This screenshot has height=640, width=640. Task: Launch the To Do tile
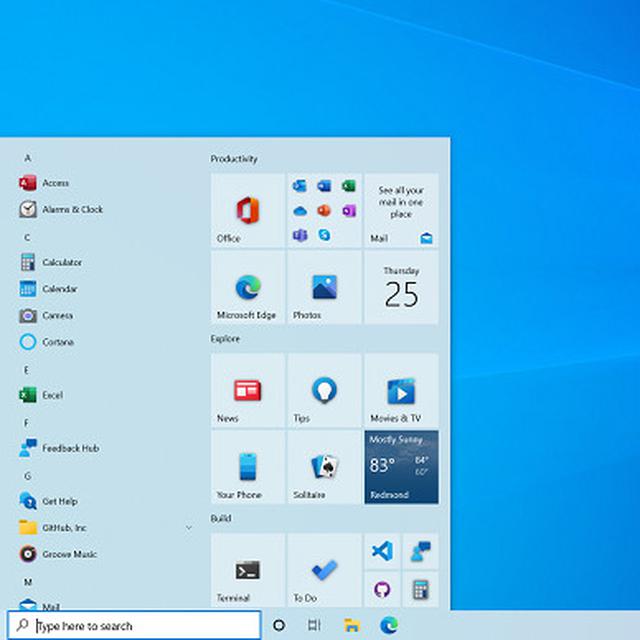pyautogui.click(x=324, y=570)
